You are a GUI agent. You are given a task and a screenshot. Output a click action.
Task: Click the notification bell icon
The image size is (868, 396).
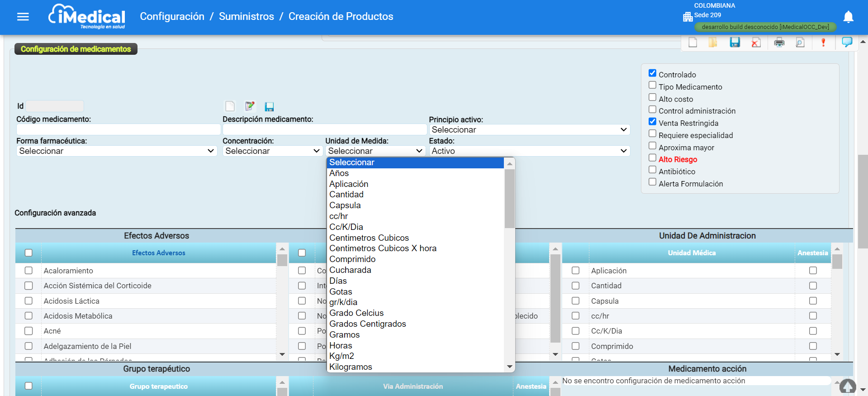[848, 17]
